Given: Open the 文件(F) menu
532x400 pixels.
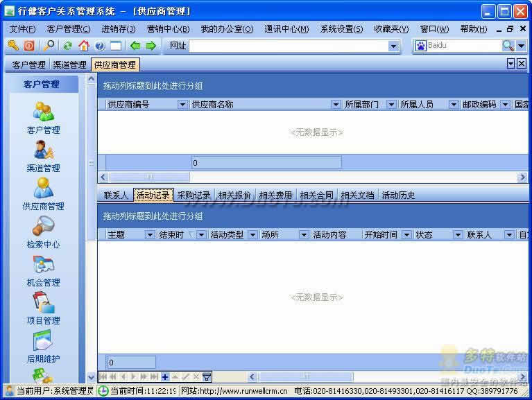Looking at the screenshot, I should tap(22, 29).
